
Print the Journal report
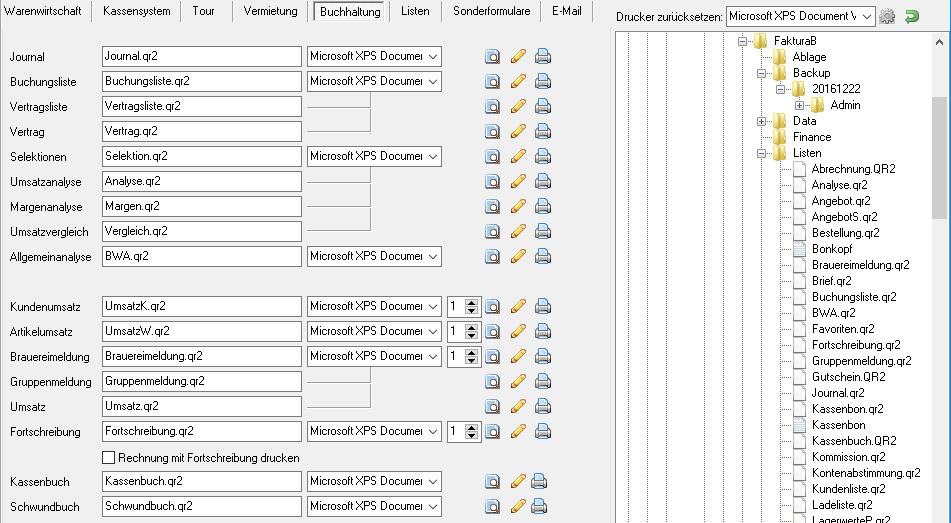[x=543, y=56]
